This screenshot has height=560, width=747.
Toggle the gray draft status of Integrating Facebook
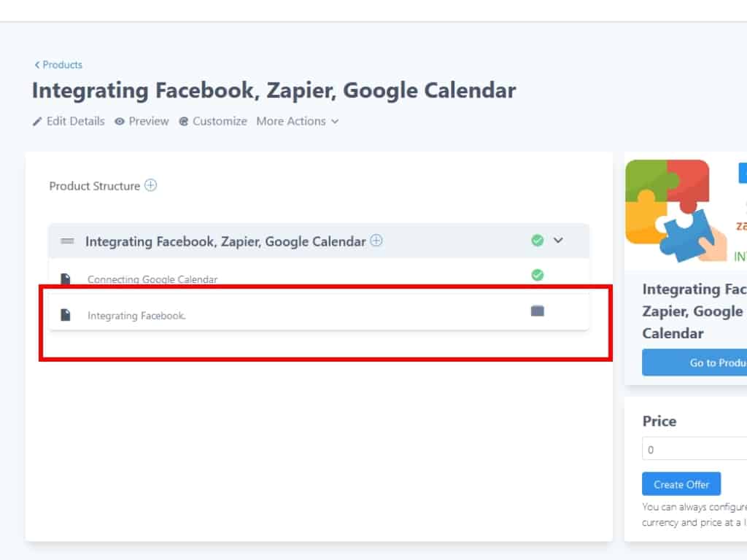tap(538, 311)
